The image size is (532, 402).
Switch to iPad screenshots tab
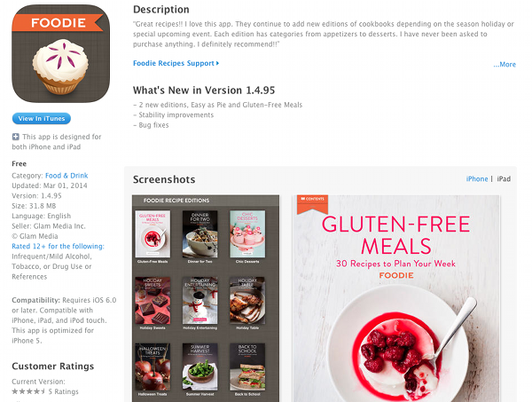click(504, 179)
